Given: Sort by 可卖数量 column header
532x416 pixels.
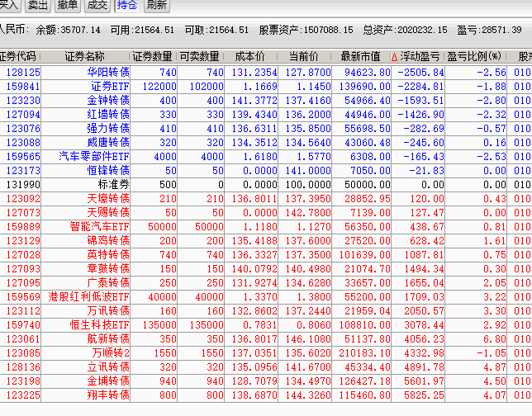Looking at the screenshot, I should 200,57.
